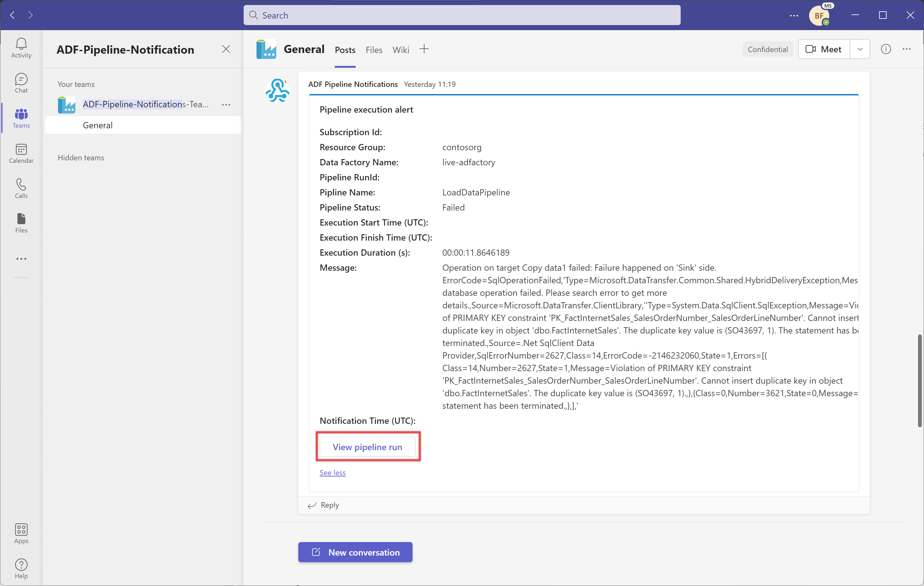Click the posts vertical scrollbar

(919, 380)
